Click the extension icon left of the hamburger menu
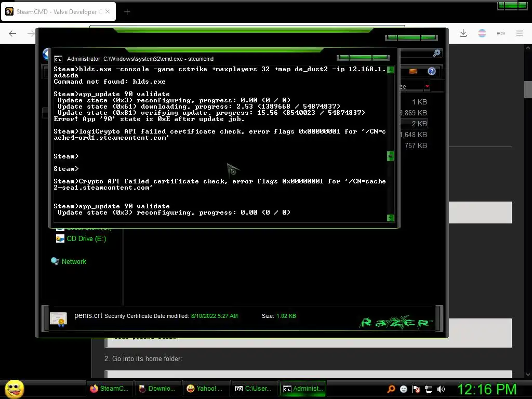The width and height of the screenshot is (532, 399). (501, 33)
